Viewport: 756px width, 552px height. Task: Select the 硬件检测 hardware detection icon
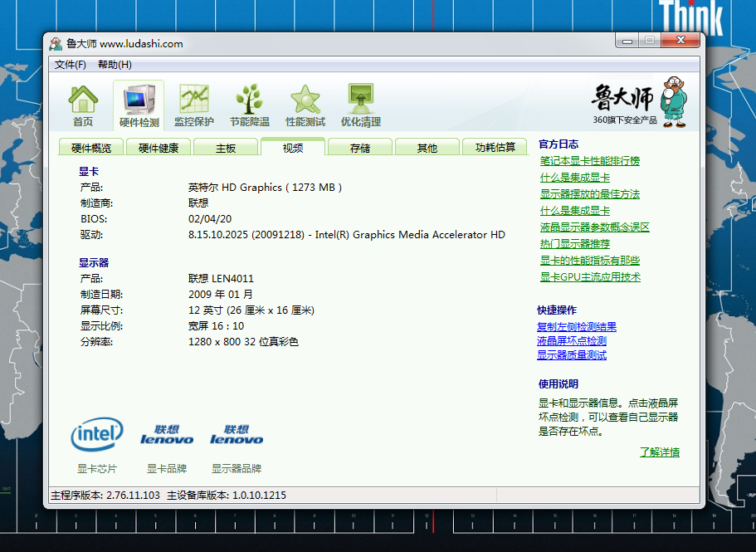pyautogui.click(x=139, y=105)
